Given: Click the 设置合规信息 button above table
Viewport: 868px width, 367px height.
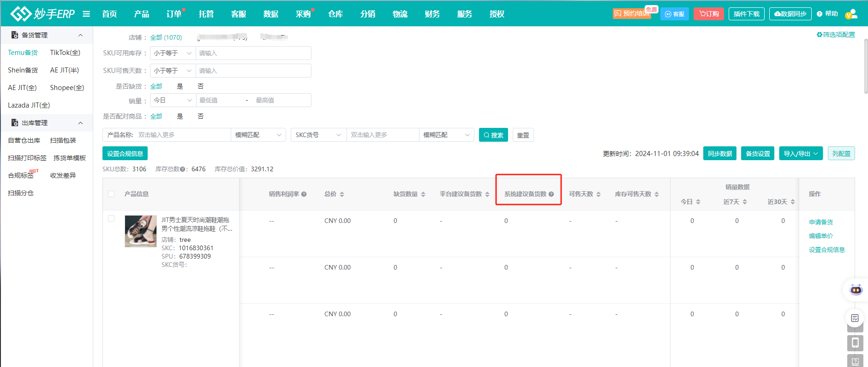Looking at the screenshot, I should click(125, 154).
